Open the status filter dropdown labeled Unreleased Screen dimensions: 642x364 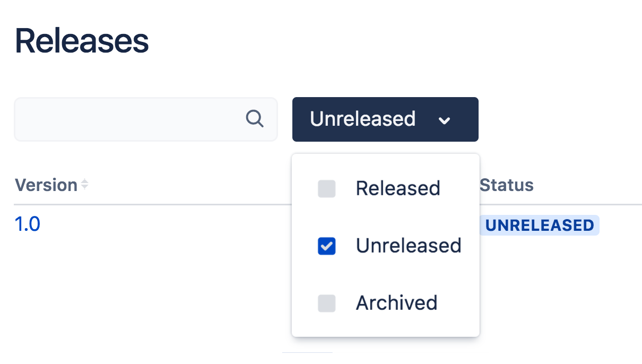point(385,119)
